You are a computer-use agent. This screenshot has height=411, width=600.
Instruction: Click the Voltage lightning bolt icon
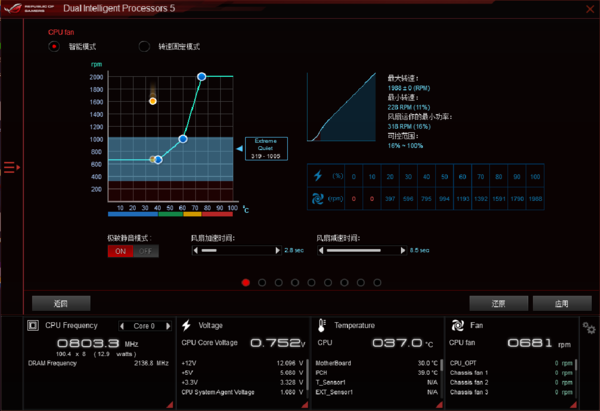click(186, 325)
